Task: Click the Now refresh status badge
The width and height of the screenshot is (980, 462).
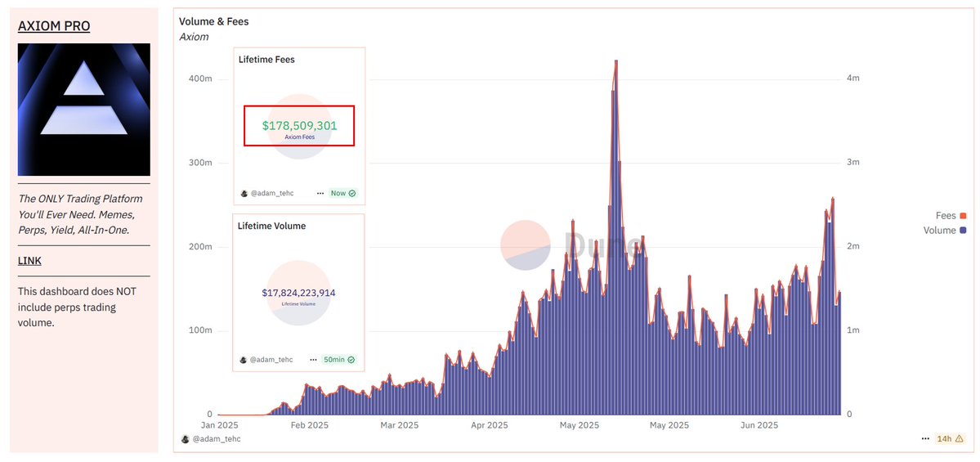Action: click(343, 193)
